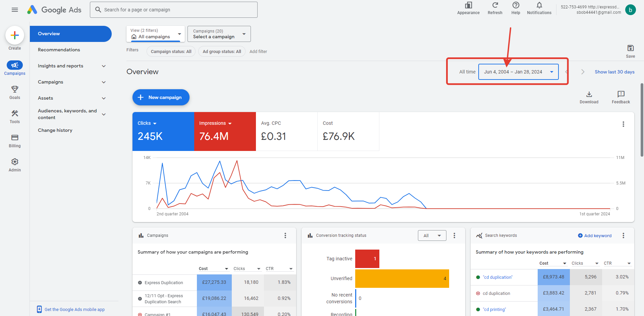The width and height of the screenshot is (644, 316).
Task: Click the Campaign status: All filter chip
Action: [171, 51]
